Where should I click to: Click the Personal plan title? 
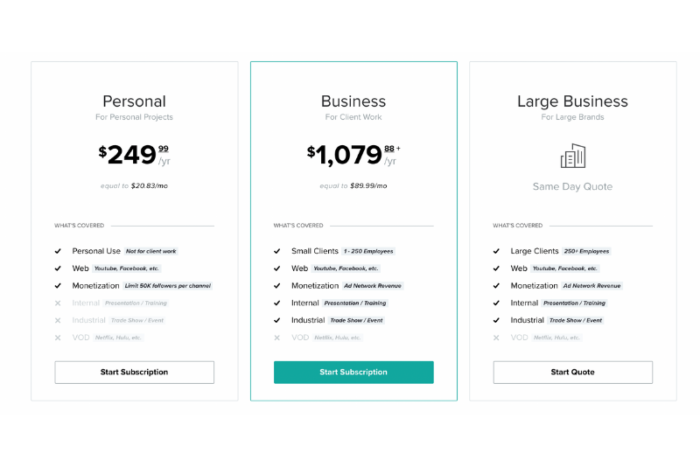pyautogui.click(x=134, y=101)
